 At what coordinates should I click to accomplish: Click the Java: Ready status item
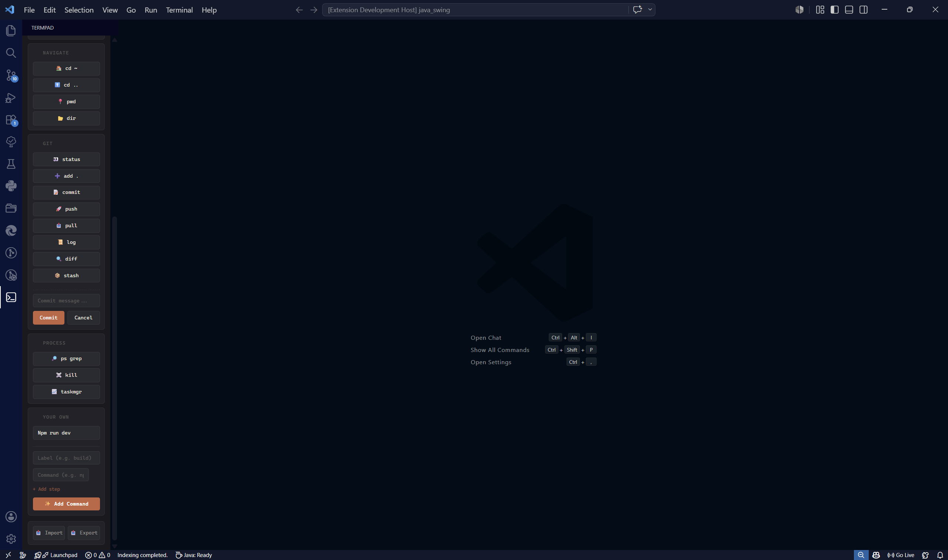coord(194,555)
